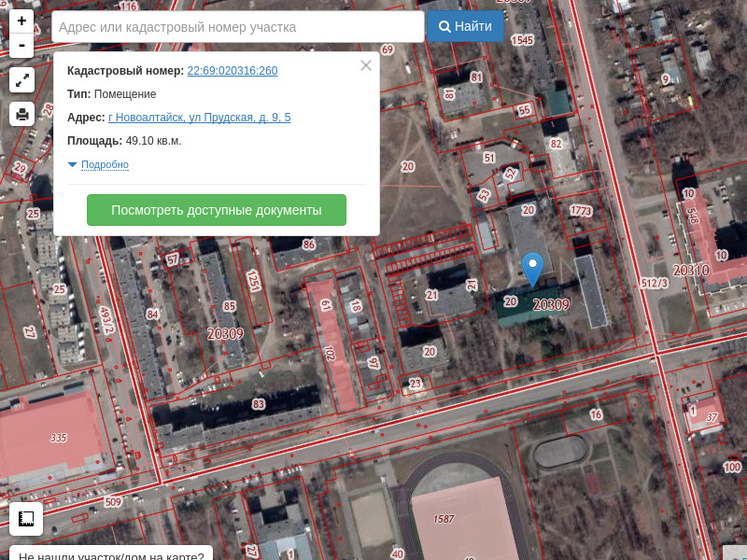The width and height of the screenshot is (747, 560).
Task: Click the magnifier Найти search button
Action: tap(465, 26)
